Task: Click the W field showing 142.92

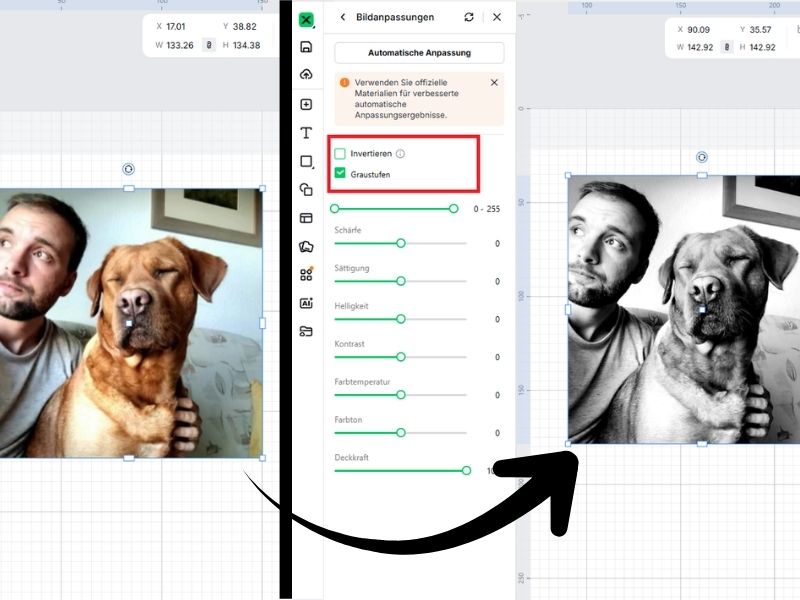Action: click(700, 47)
